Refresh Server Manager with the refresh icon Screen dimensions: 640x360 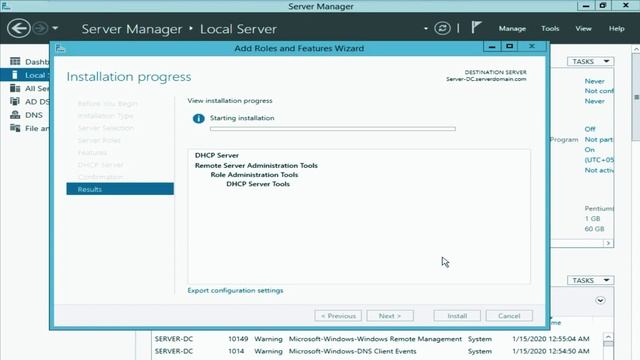442,29
